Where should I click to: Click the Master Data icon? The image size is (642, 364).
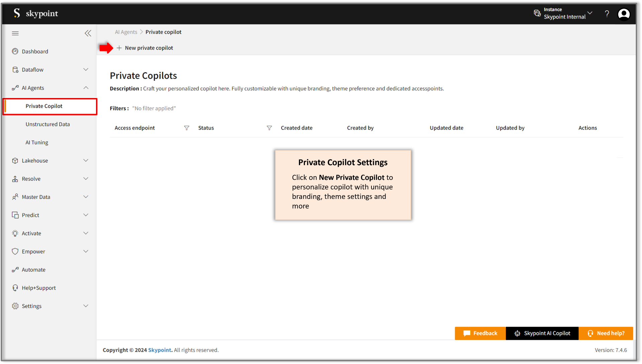tap(15, 197)
